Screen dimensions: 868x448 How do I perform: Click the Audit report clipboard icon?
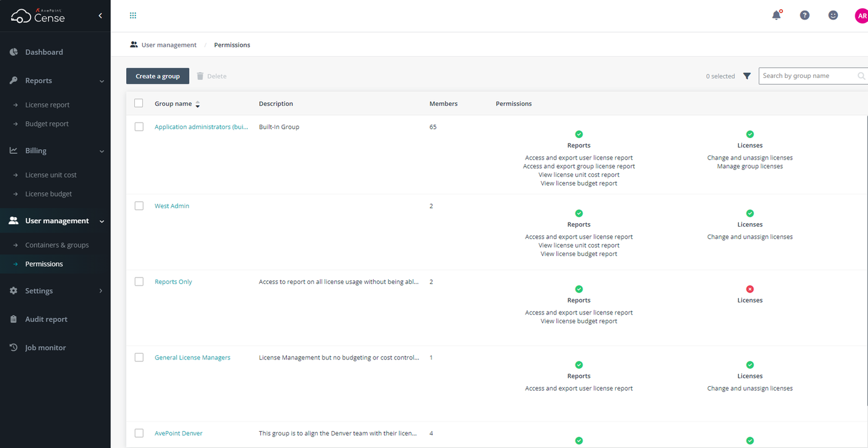pos(14,319)
